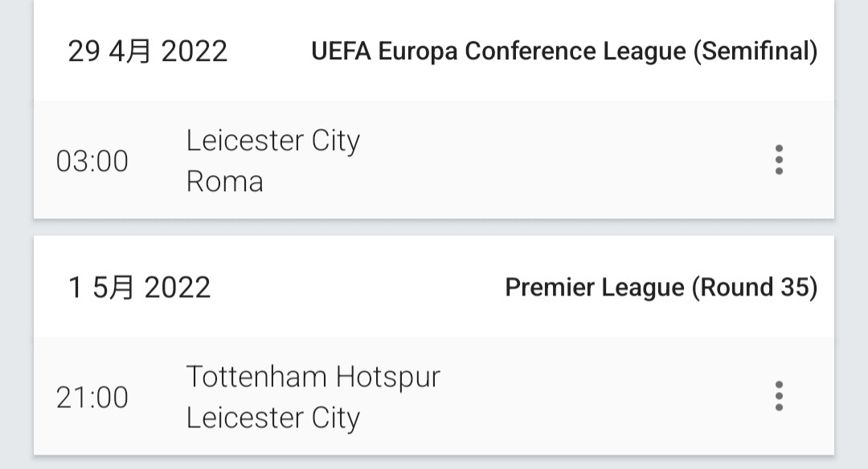Click the UEFA Europa Conference League (Semifinal) heading
868x469 pixels.
pos(564,51)
